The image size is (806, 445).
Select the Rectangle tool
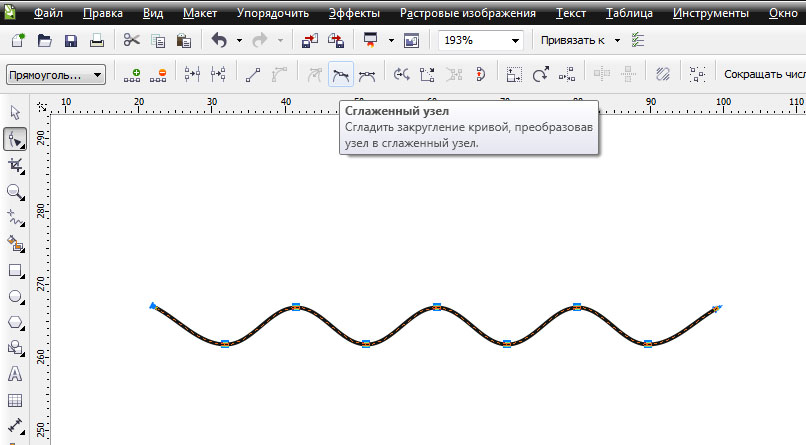point(15,271)
